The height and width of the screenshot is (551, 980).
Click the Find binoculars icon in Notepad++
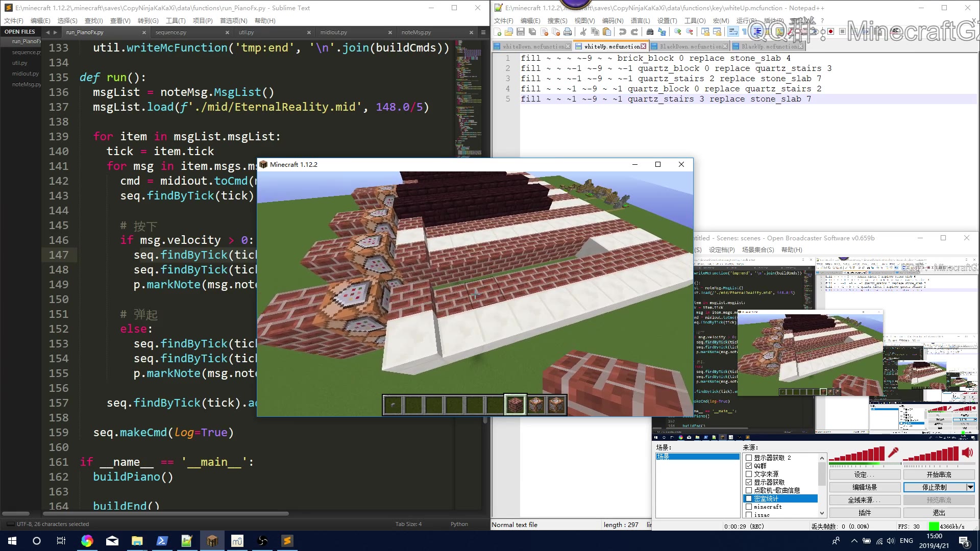[x=650, y=32]
